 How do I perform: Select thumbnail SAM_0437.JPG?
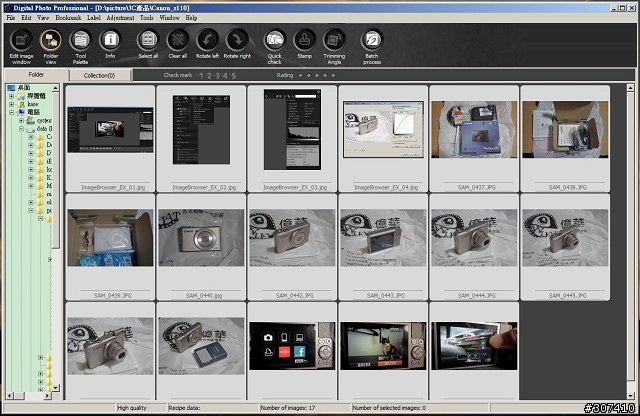(x=474, y=139)
